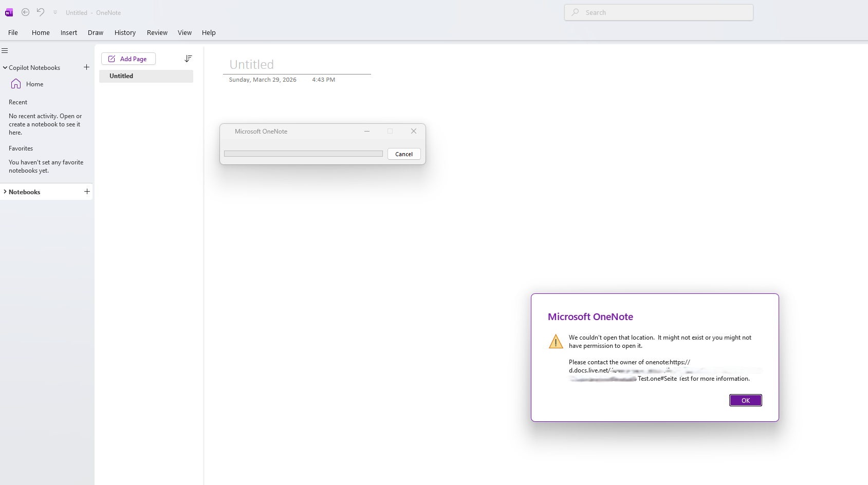Open the Review ribbon tab

pos(157,32)
